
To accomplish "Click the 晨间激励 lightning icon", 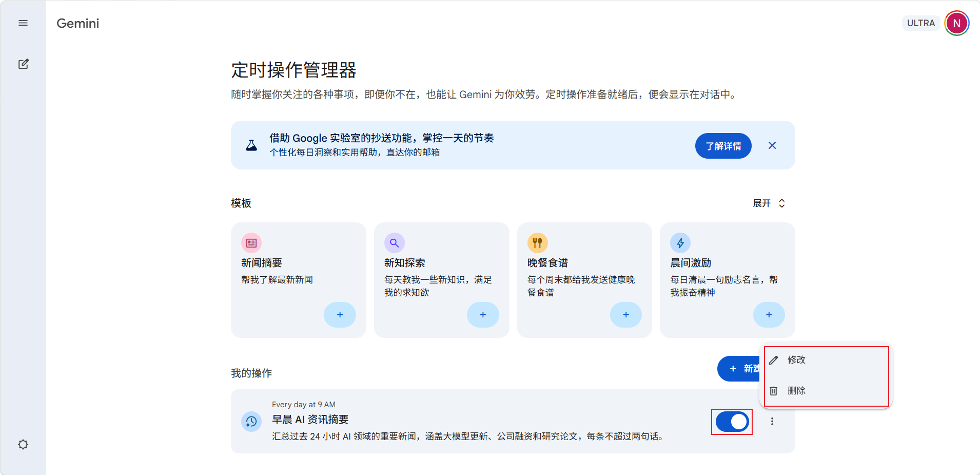I will click(x=680, y=243).
